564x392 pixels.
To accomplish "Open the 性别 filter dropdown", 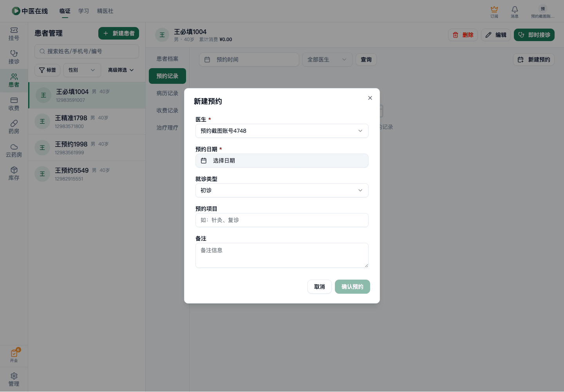I will pos(82,70).
